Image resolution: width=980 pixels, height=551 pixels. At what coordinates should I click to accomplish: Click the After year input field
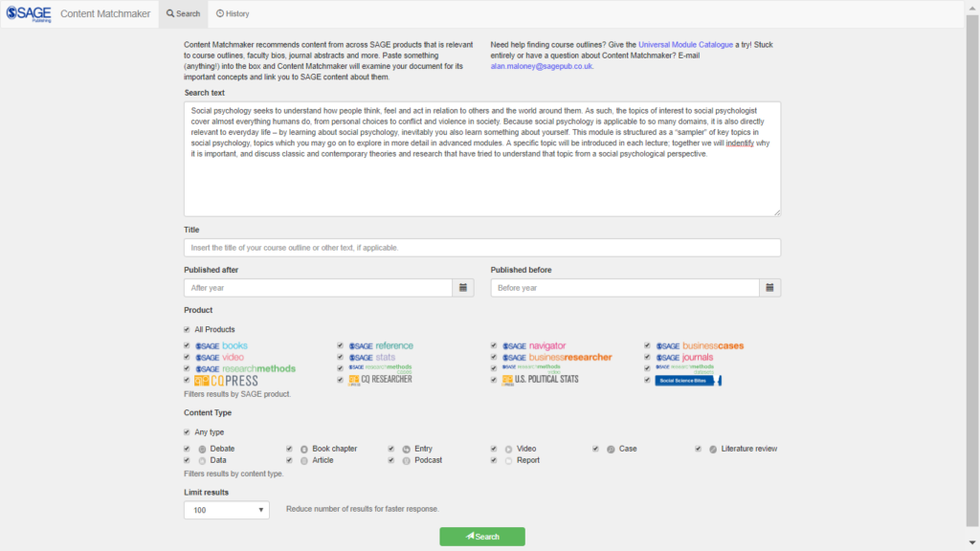coord(318,288)
